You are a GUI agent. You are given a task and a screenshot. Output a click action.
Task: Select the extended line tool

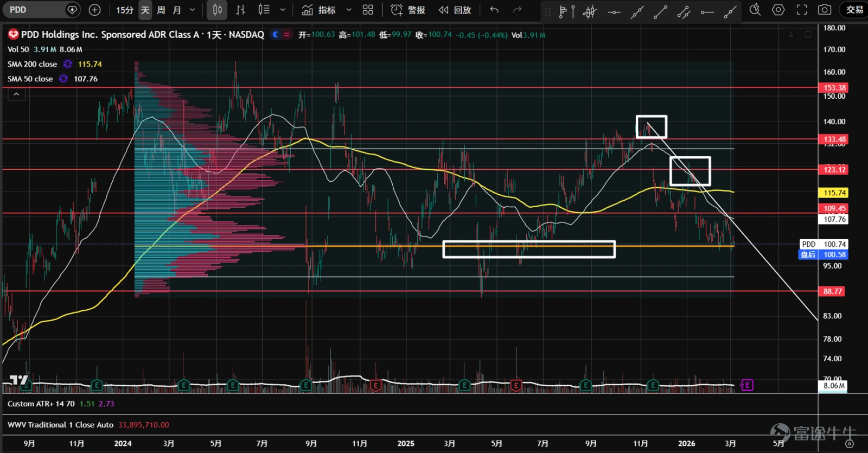click(637, 11)
